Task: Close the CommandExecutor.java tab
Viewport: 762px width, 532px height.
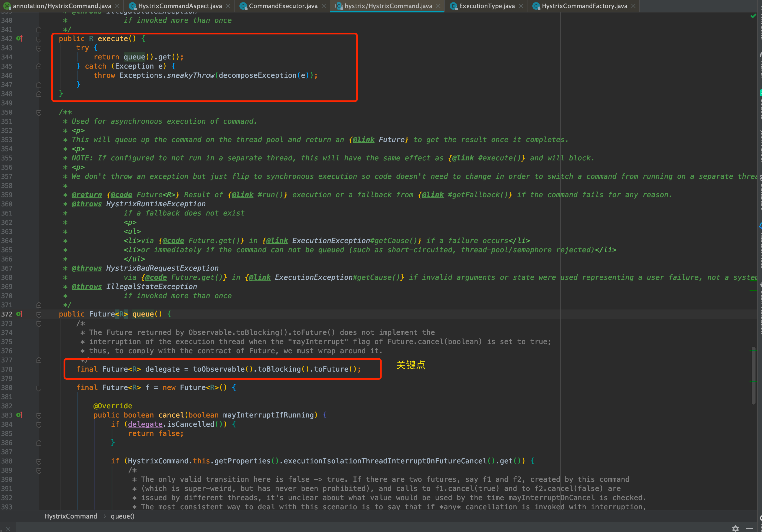Action: [324, 6]
